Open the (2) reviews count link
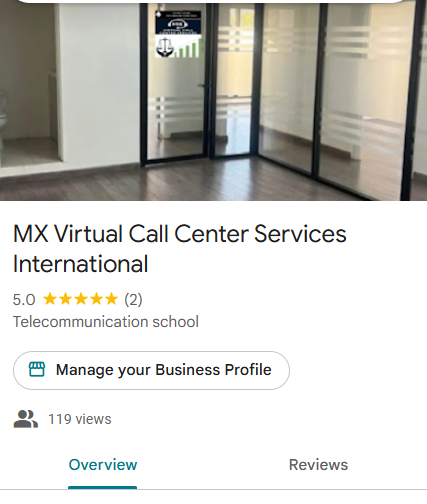 pos(133,299)
